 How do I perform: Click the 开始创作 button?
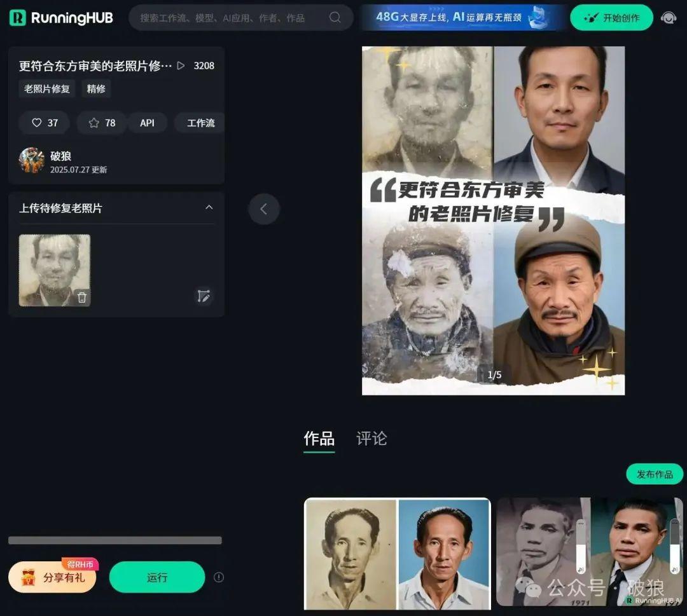tap(611, 18)
